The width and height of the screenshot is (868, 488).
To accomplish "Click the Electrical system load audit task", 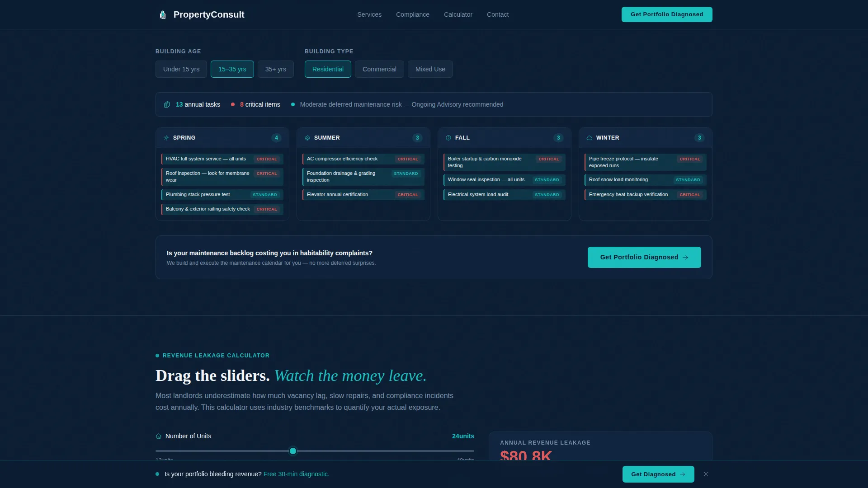I will 505,195.
